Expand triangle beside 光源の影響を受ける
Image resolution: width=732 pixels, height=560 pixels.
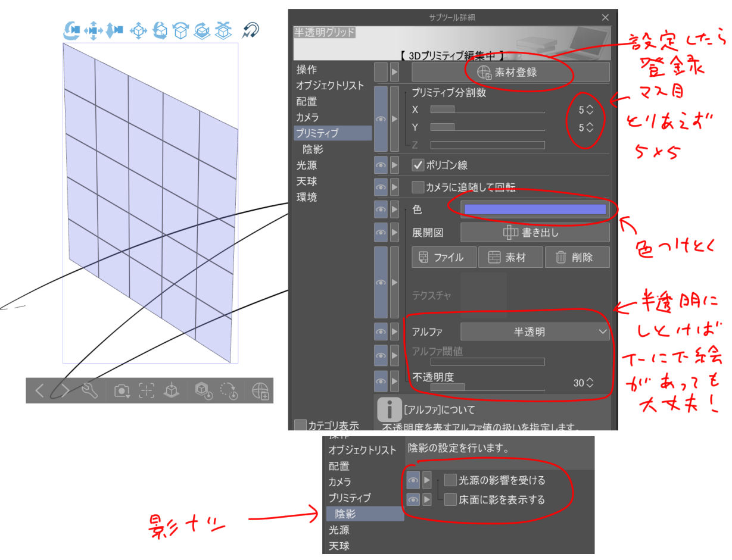point(427,480)
